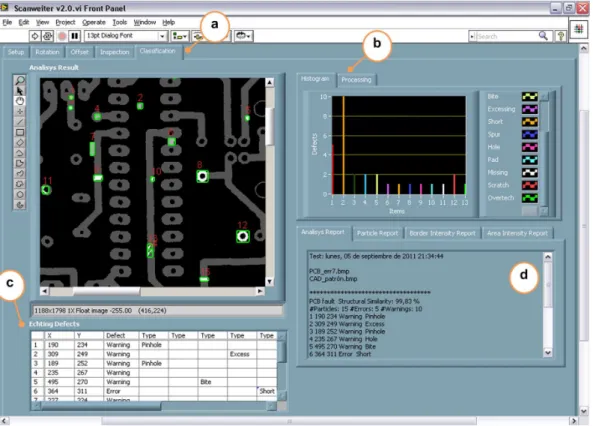Switch to the Inspection tab

pos(115,52)
